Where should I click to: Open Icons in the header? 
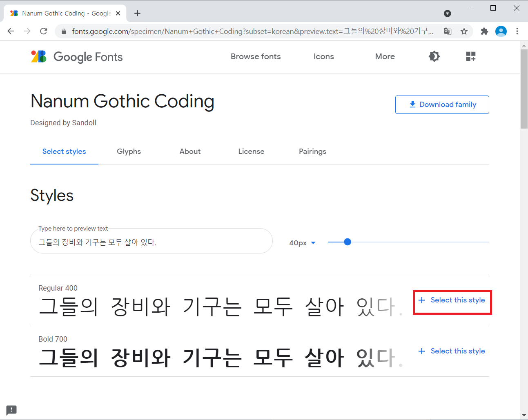[324, 56]
